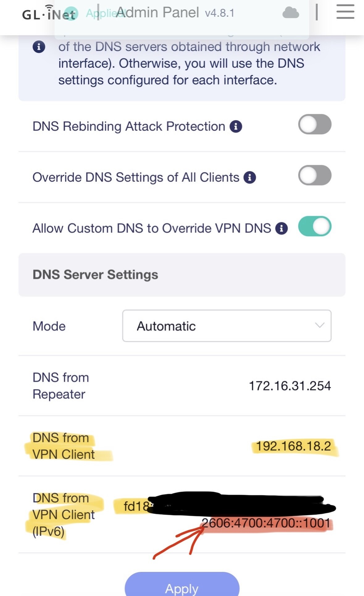Click the Admin Panel title
Image resolution: width=364 pixels, height=596 pixels.
(157, 13)
